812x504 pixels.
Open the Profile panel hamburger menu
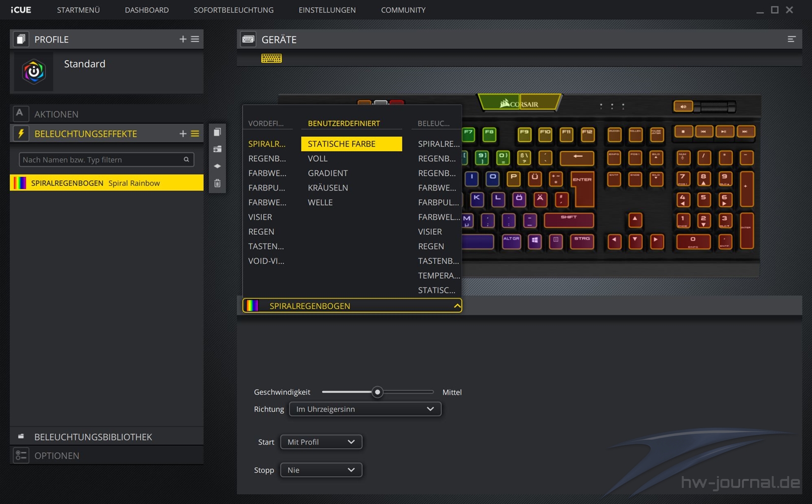195,39
